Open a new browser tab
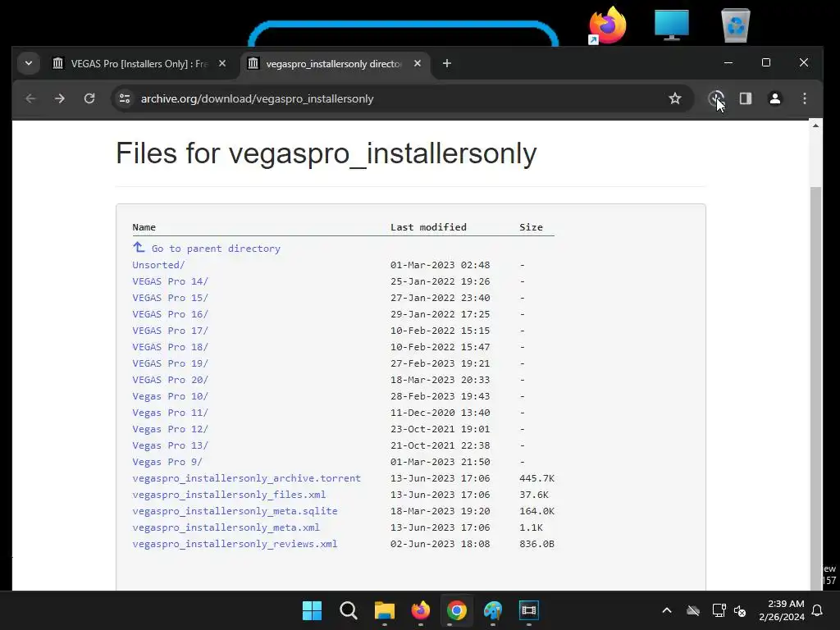This screenshot has width=840, height=630. [x=447, y=64]
